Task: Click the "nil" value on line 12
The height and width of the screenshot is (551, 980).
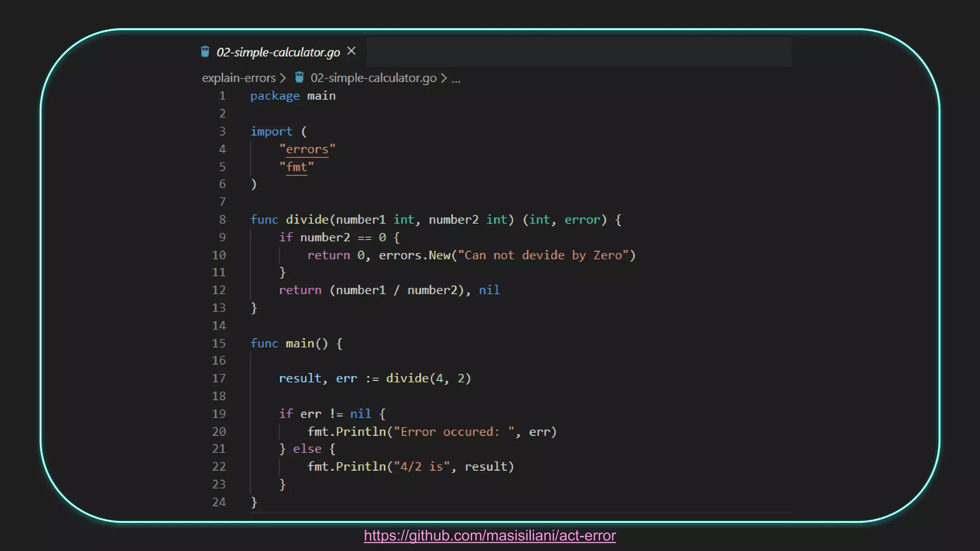Action: coord(489,290)
